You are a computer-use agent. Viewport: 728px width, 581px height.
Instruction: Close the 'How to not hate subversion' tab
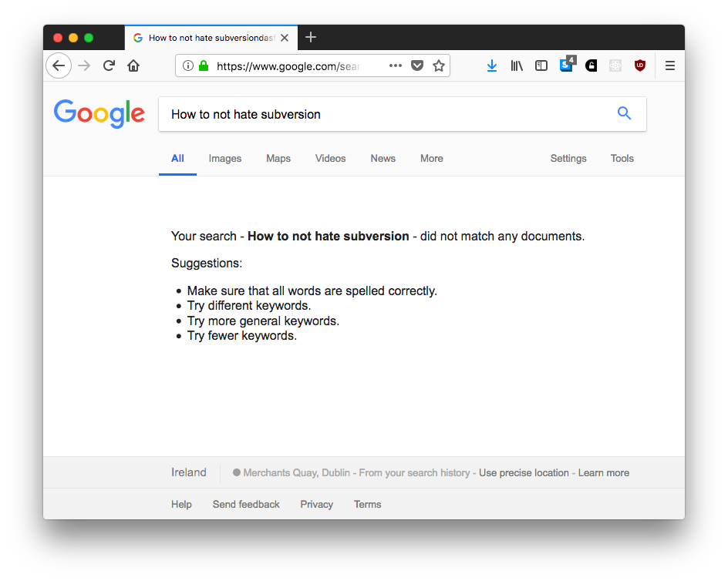(285, 38)
